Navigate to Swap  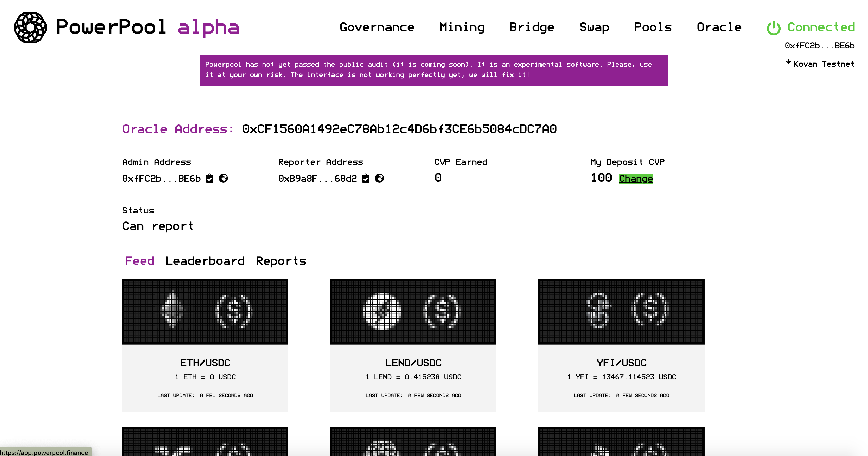click(594, 27)
